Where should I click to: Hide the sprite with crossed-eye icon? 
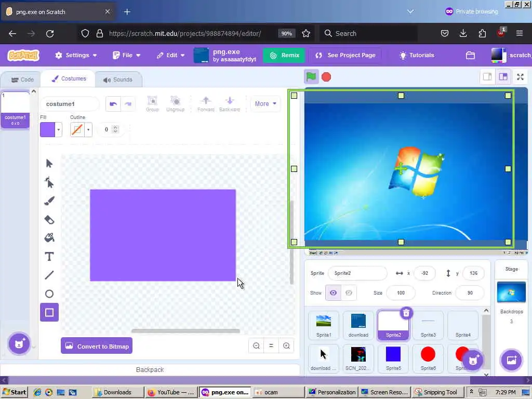click(349, 293)
